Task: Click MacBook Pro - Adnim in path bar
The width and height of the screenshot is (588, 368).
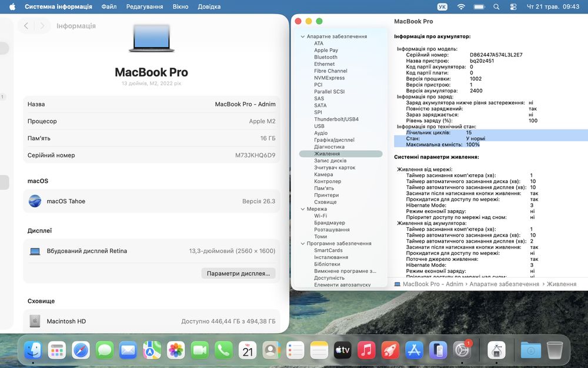Action: pyautogui.click(x=433, y=284)
